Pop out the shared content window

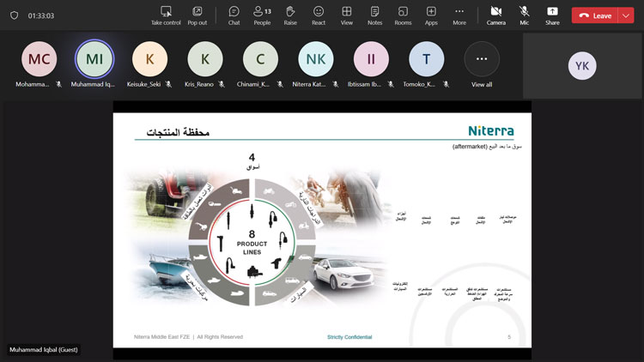click(197, 15)
